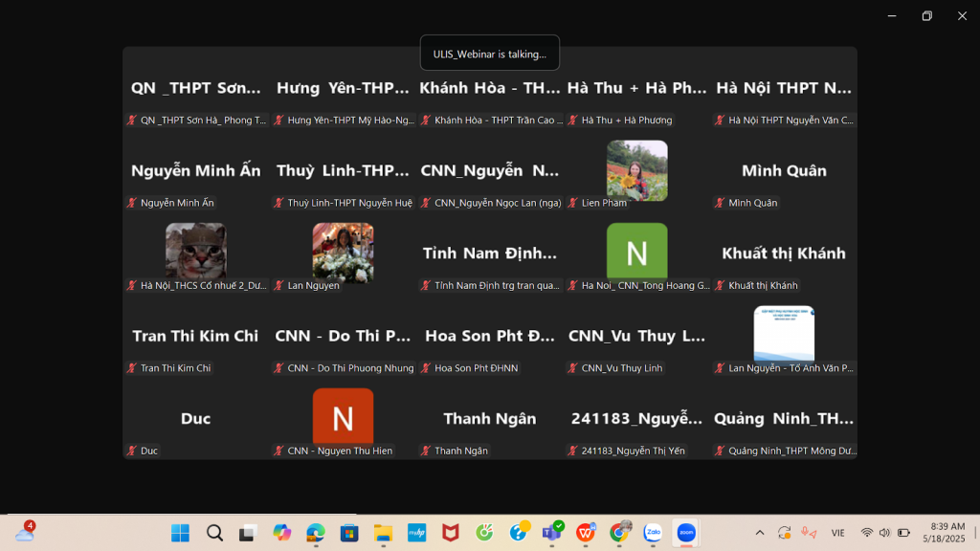
Task: Click the "ULIS_Webinar is talking" banner
Action: pyautogui.click(x=489, y=54)
